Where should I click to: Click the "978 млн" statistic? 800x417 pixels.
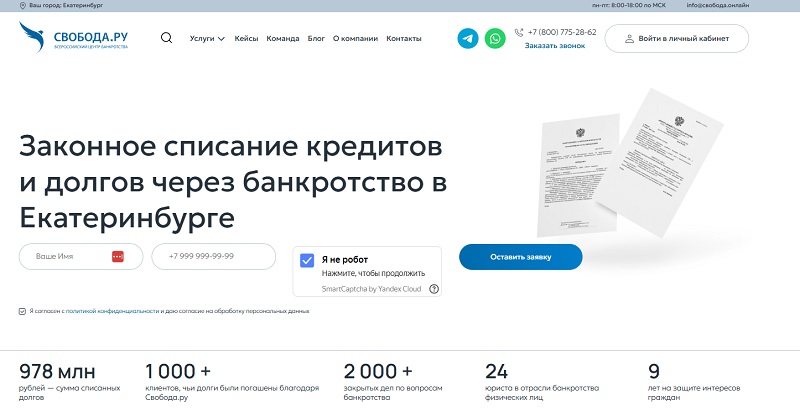tap(57, 371)
